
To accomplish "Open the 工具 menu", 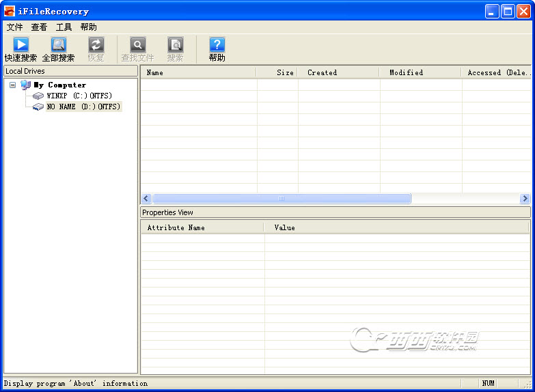I will pos(64,27).
